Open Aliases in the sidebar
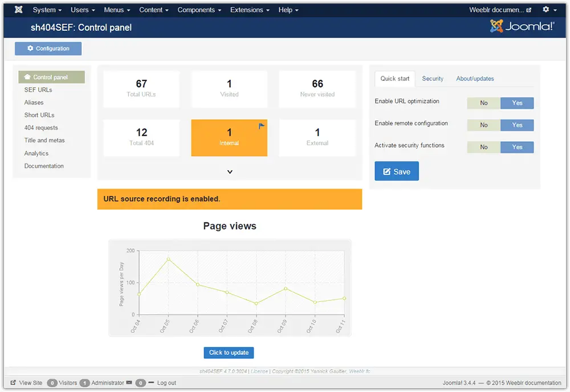The height and width of the screenshot is (392, 570). [x=34, y=103]
